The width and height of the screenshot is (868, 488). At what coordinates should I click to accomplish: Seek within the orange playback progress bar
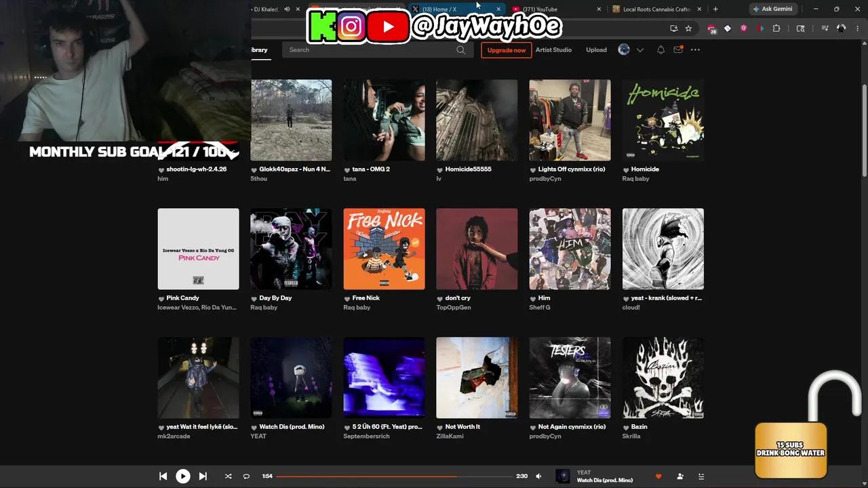(x=394, y=476)
